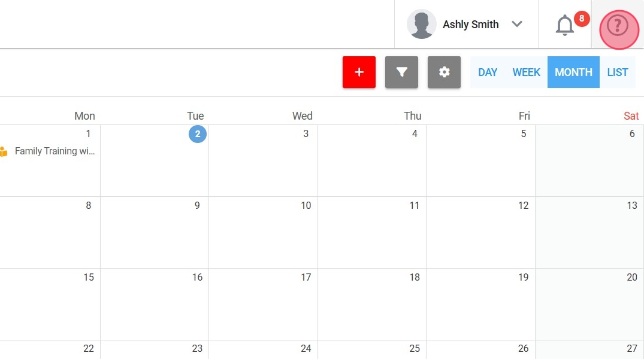
Task: Click the Ashly Smith username
Action: 470,25
